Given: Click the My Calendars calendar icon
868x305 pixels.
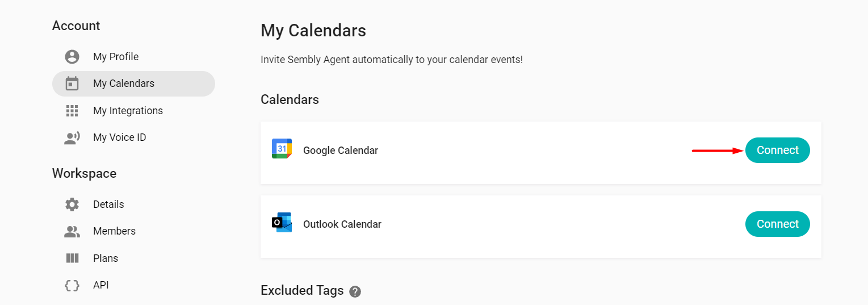Looking at the screenshot, I should pos(72,83).
